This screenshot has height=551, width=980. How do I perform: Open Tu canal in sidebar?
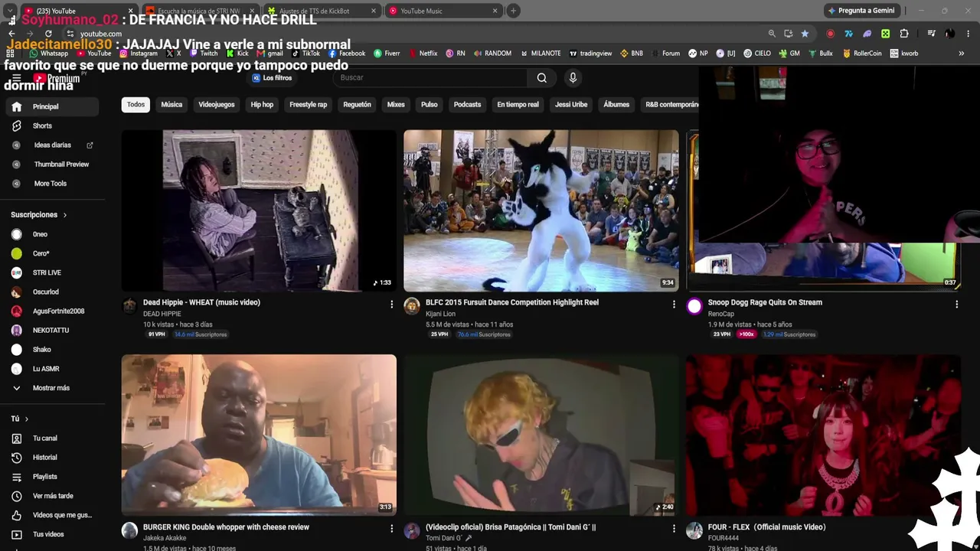click(x=44, y=439)
